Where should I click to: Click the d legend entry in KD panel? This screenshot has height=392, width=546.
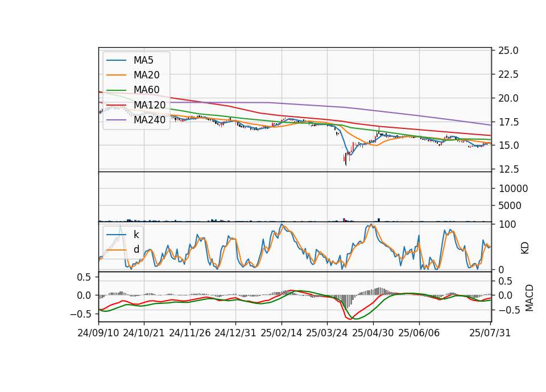(123, 249)
